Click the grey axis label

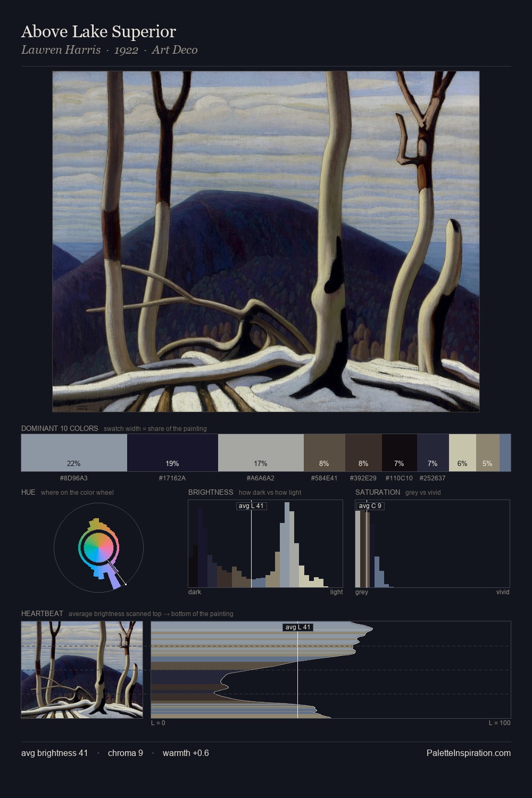click(x=362, y=592)
